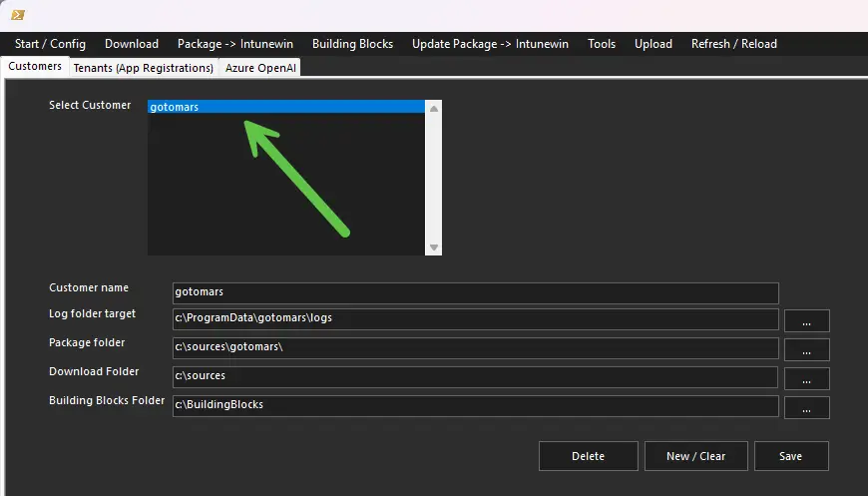
Task: Click the Save button
Action: coord(790,456)
